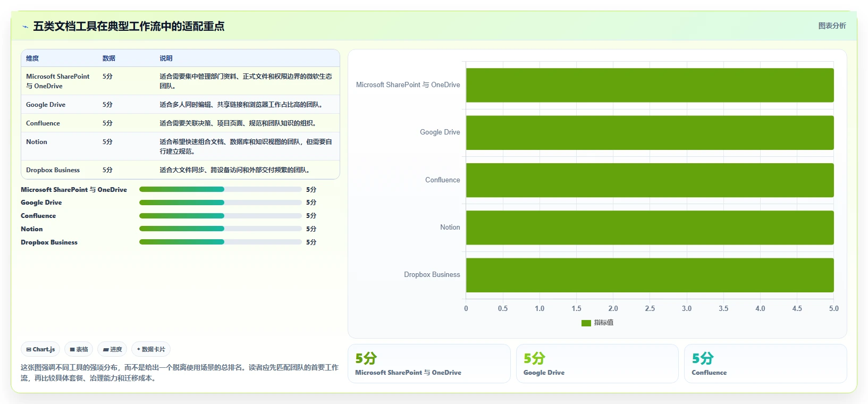Image resolution: width=868 pixels, height=404 pixels.
Task: Open the Google Drive 5分 summary card
Action: pos(597,364)
